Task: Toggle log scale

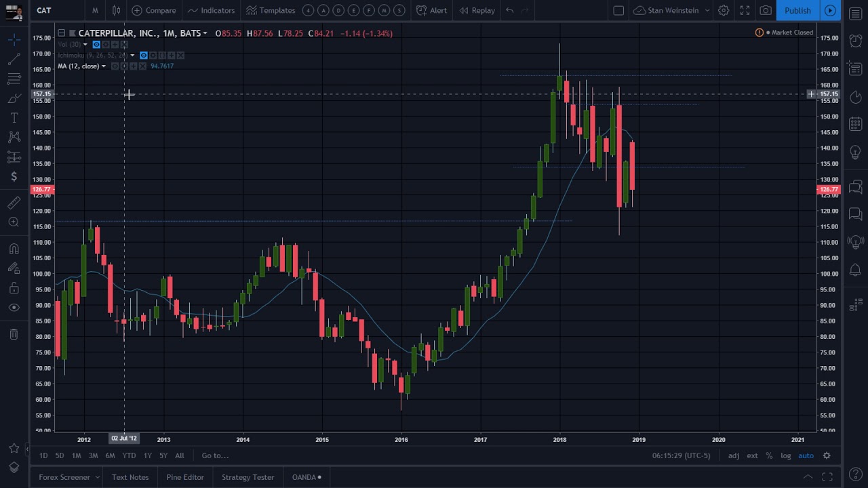Action: (x=785, y=455)
